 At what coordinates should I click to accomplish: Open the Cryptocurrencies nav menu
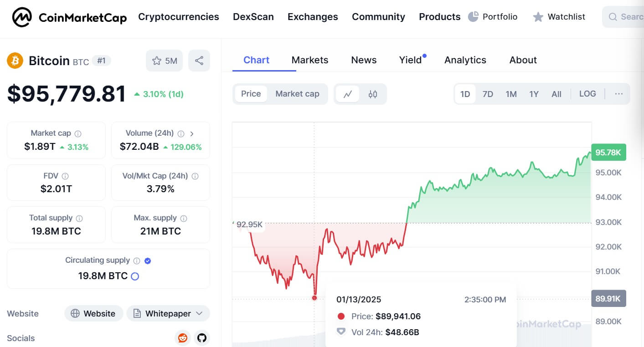[x=178, y=17]
